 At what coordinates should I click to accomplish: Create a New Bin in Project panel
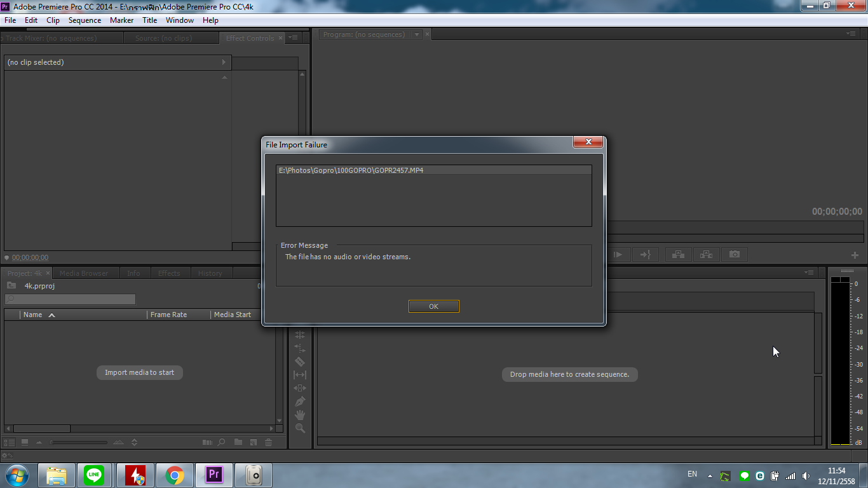(238, 442)
